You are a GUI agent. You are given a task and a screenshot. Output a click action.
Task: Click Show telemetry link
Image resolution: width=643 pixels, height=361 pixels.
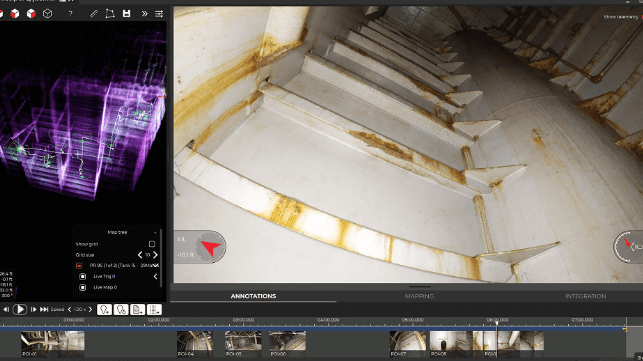pyautogui.click(x=621, y=17)
